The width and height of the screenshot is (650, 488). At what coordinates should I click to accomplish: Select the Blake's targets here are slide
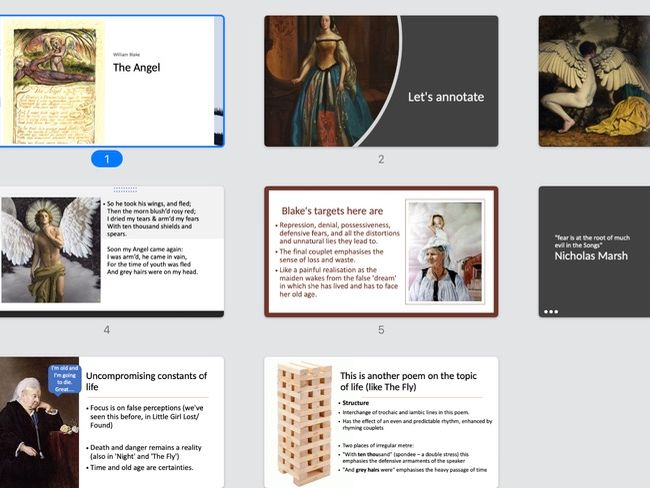381,252
